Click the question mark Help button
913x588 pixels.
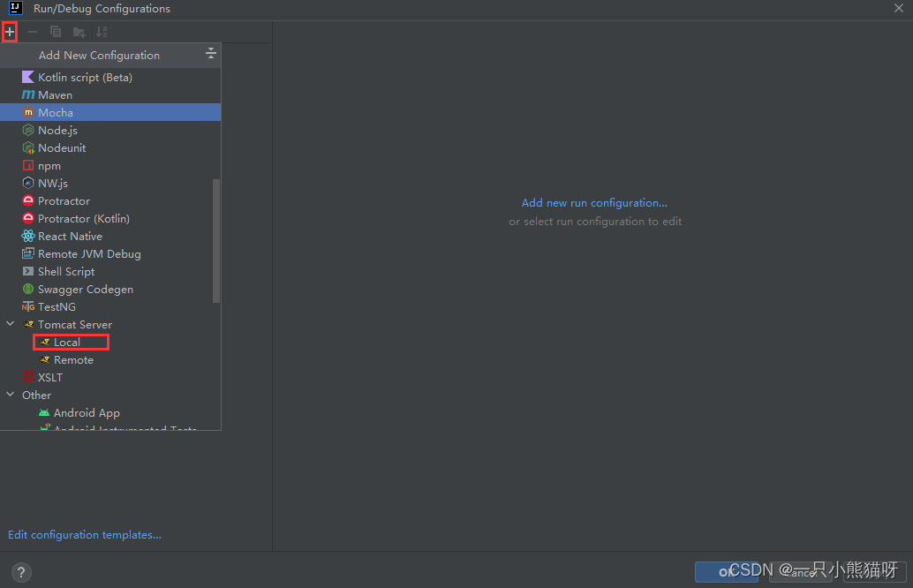coord(21,572)
